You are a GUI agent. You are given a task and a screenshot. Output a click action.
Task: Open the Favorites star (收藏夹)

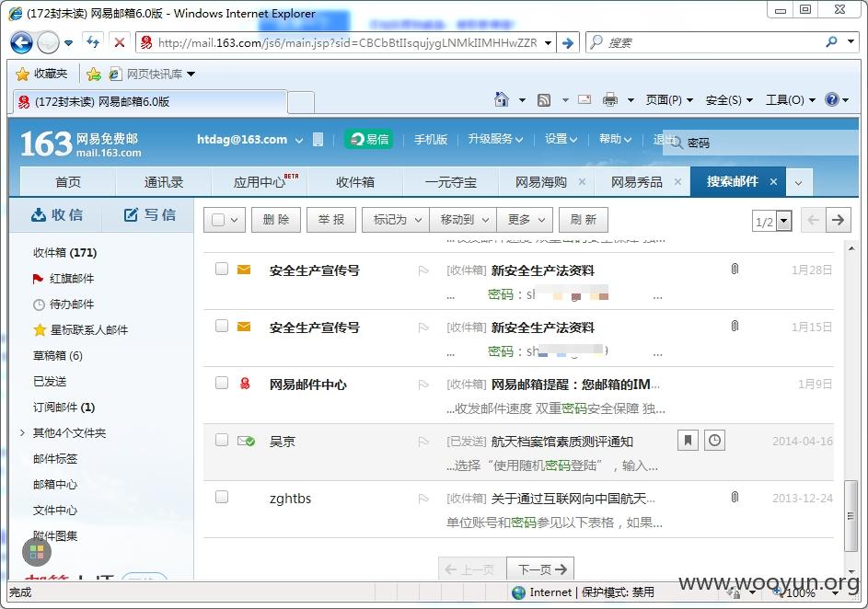(x=42, y=74)
